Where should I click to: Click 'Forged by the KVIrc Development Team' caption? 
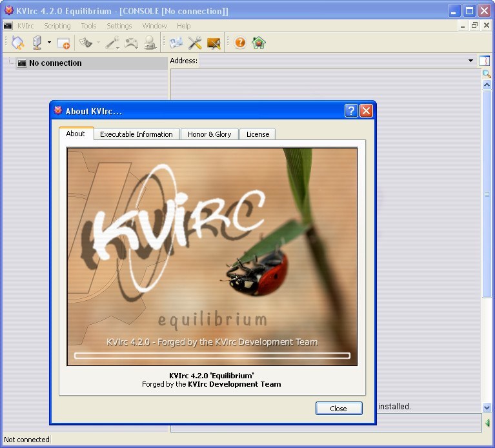click(x=212, y=384)
